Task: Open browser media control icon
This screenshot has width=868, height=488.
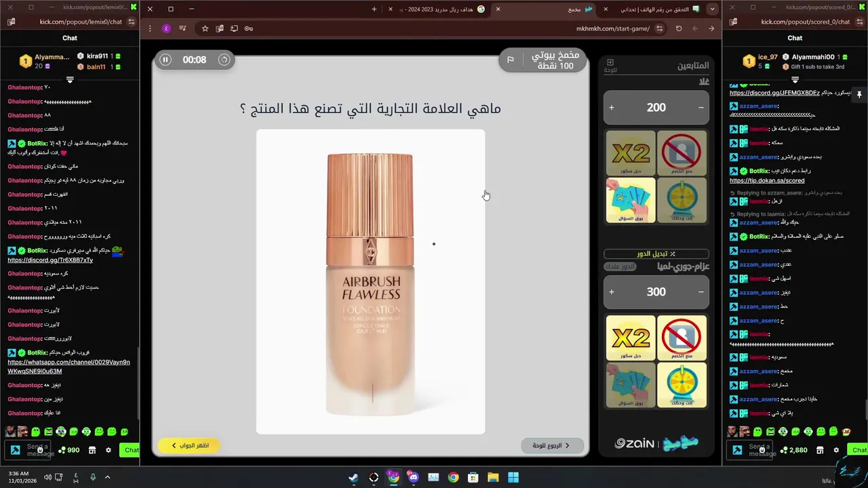Action: tap(182, 28)
